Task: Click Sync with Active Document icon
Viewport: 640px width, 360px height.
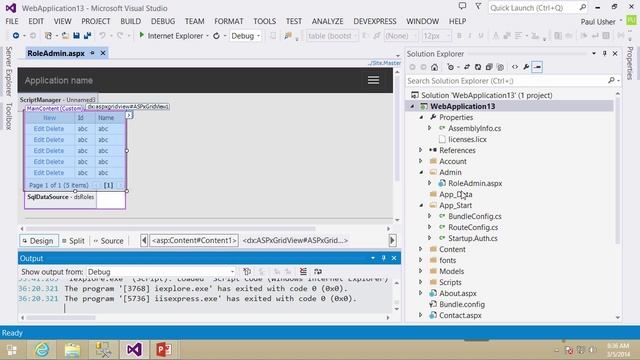Action: click(467, 67)
